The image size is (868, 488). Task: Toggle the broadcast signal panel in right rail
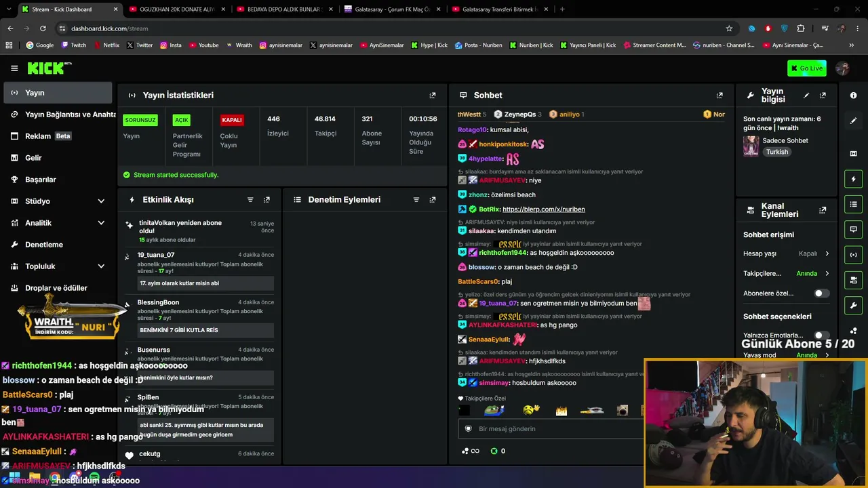[x=853, y=255]
